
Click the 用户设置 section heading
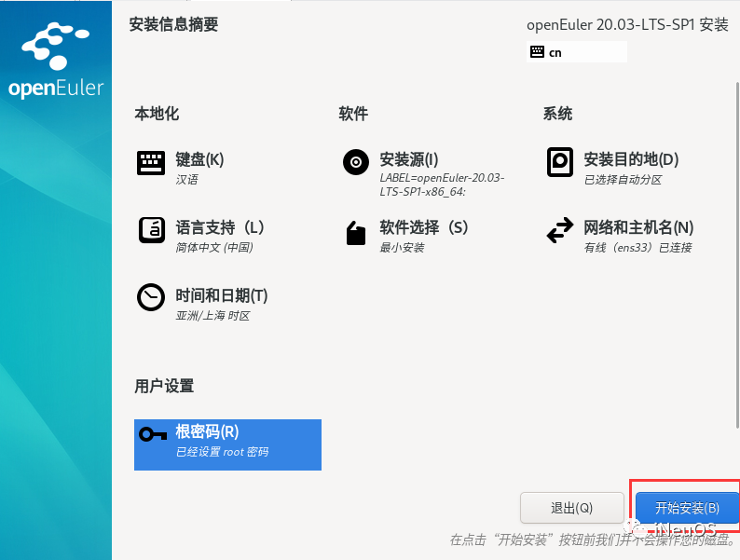164,386
